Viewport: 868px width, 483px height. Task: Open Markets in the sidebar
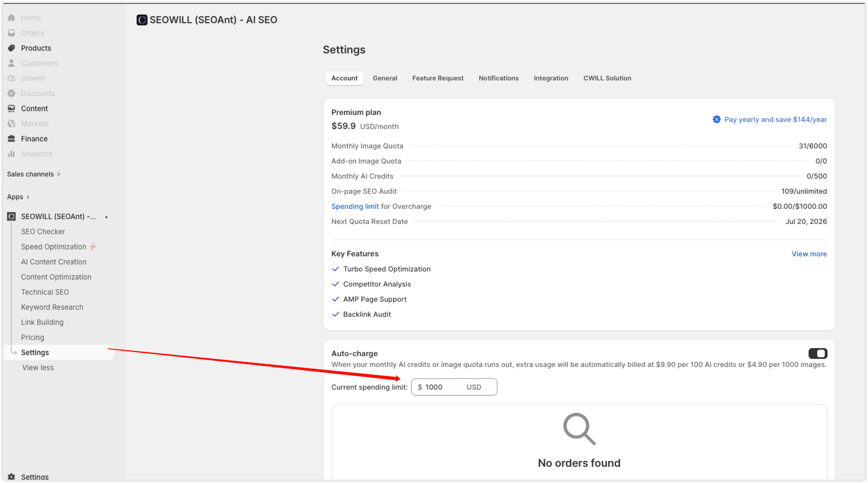tap(35, 124)
